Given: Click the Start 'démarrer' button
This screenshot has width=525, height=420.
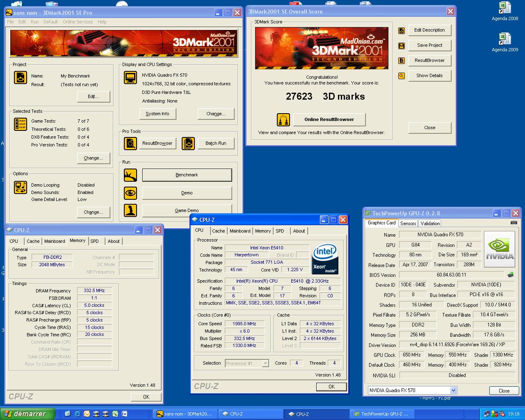Looking at the screenshot, I should (27, 414).
